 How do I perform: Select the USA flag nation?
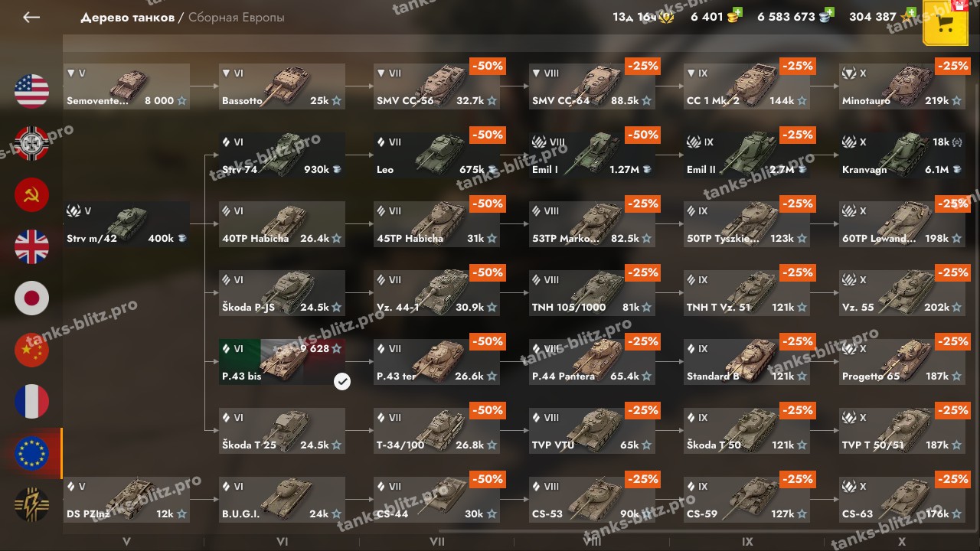tap(31, 91)
